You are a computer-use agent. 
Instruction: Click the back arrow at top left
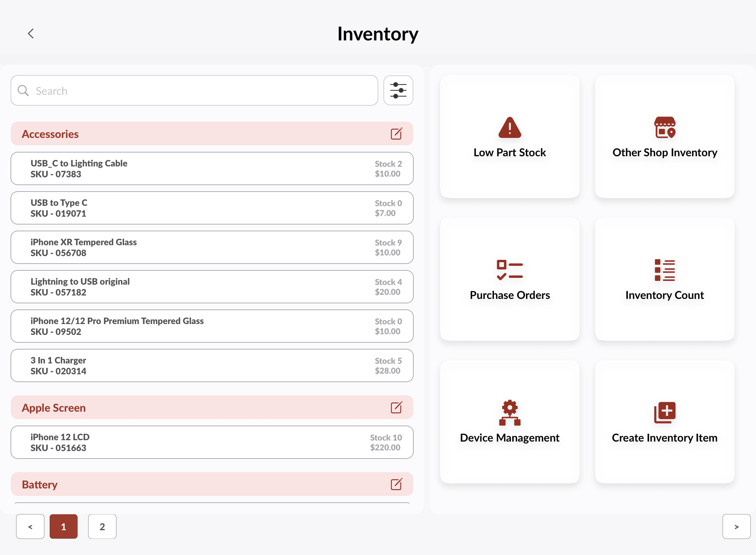click(x=31, y=34)
